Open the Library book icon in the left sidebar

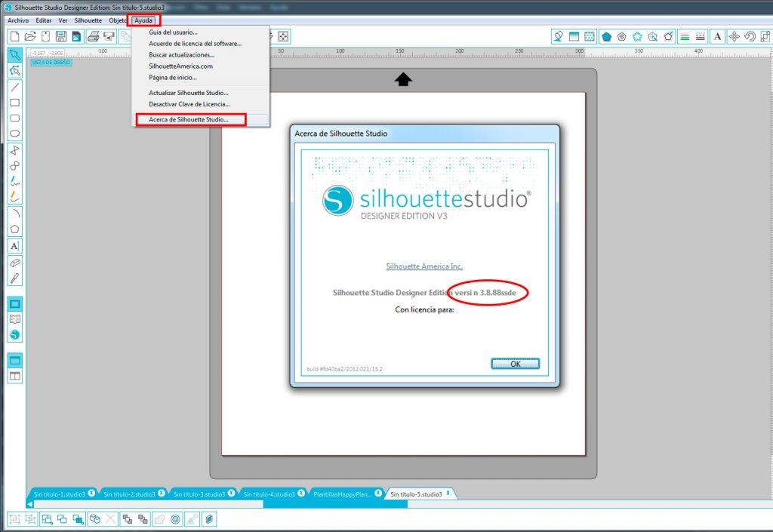[15, 319]
